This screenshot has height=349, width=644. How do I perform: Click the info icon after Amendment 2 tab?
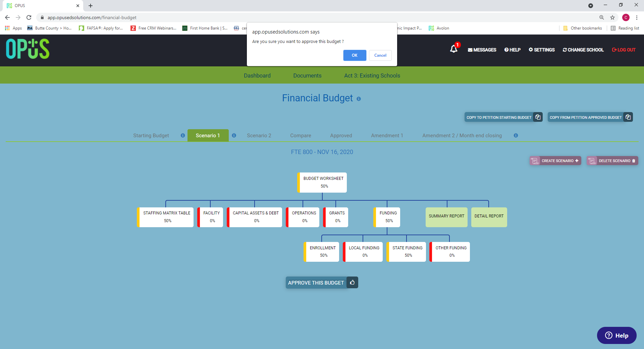point(516,136)
